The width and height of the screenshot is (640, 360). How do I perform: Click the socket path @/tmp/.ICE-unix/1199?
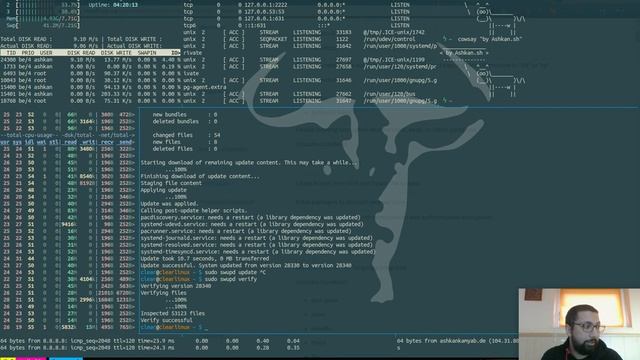[x=394, y=60]
